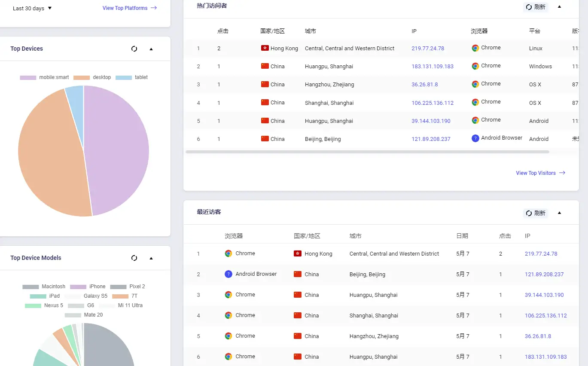Click the China flag in the Beijing row of 最近访客

(297, 274)
